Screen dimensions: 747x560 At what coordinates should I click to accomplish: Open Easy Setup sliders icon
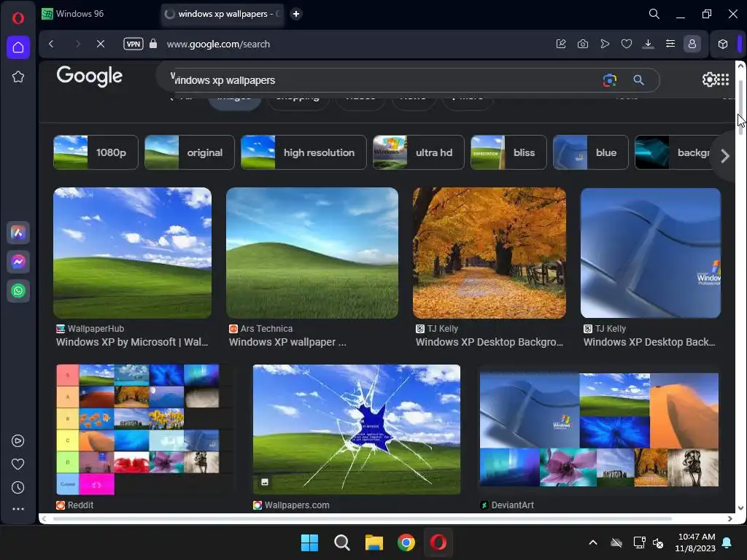(x=670, y=44)
